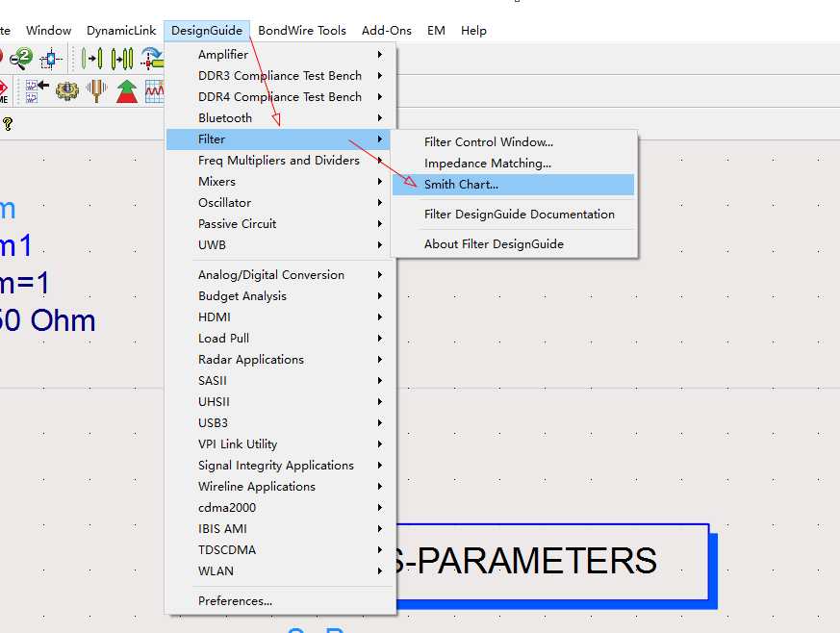Select the UHSII menu entry
Image resolution: width=840 pixels, height=633 pixels.
[x=279, y=402]
